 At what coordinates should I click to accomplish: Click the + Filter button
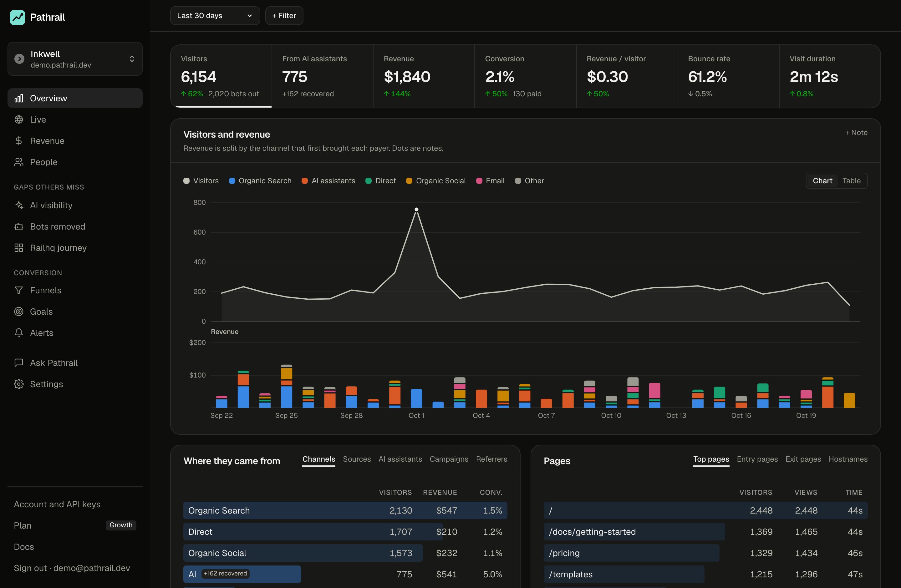pyautogui.click(x=284, y=16)
